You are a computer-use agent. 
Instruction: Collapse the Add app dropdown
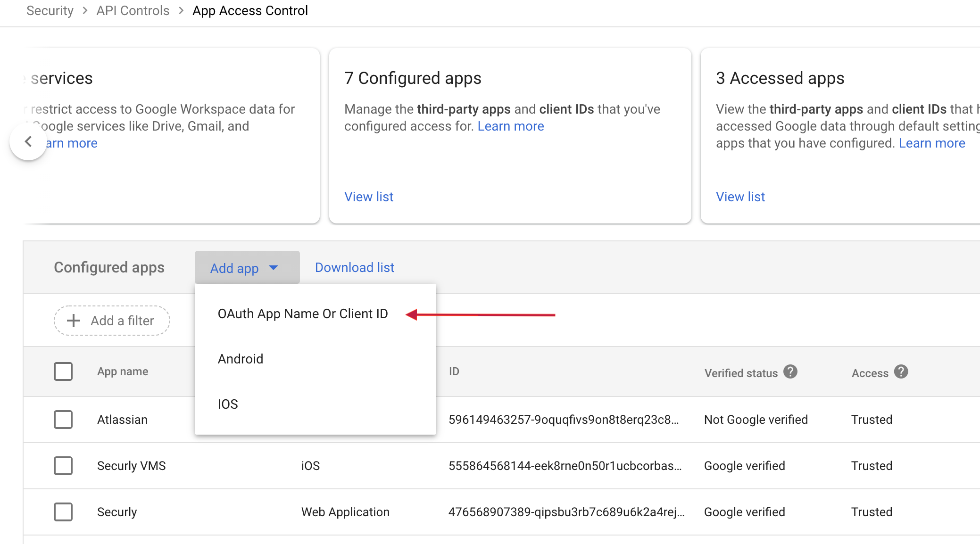tap(247, 267)
